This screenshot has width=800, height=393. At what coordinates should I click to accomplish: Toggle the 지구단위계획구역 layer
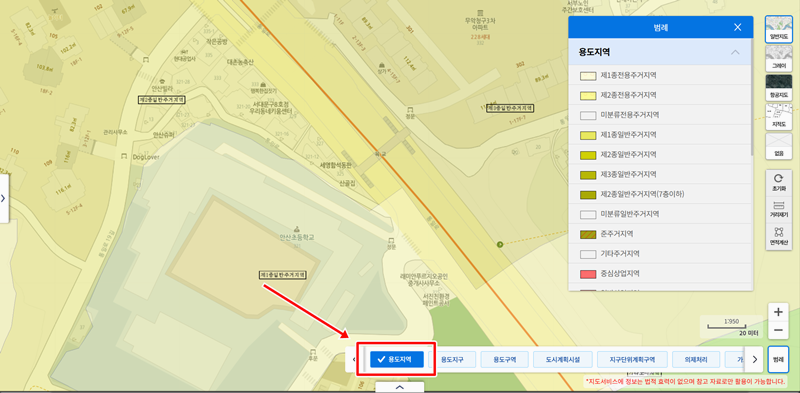pos(632,359)
